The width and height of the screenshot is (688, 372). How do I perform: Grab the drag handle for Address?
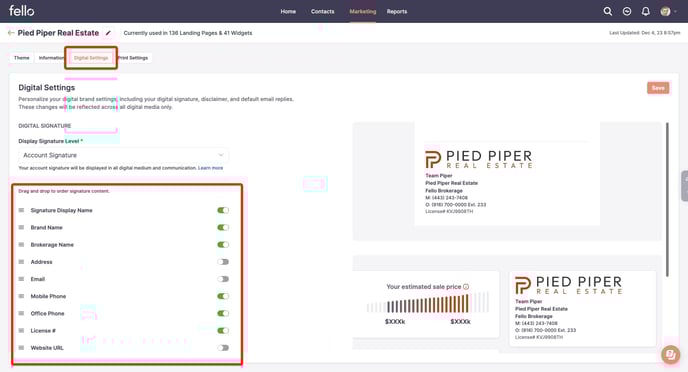coord(21,261)
